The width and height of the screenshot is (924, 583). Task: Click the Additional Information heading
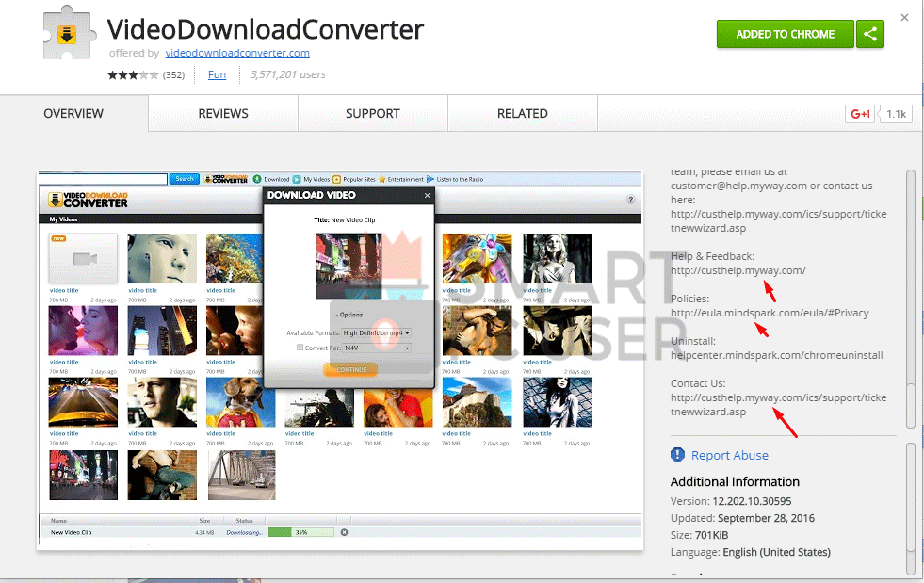(x=735, y=481)
